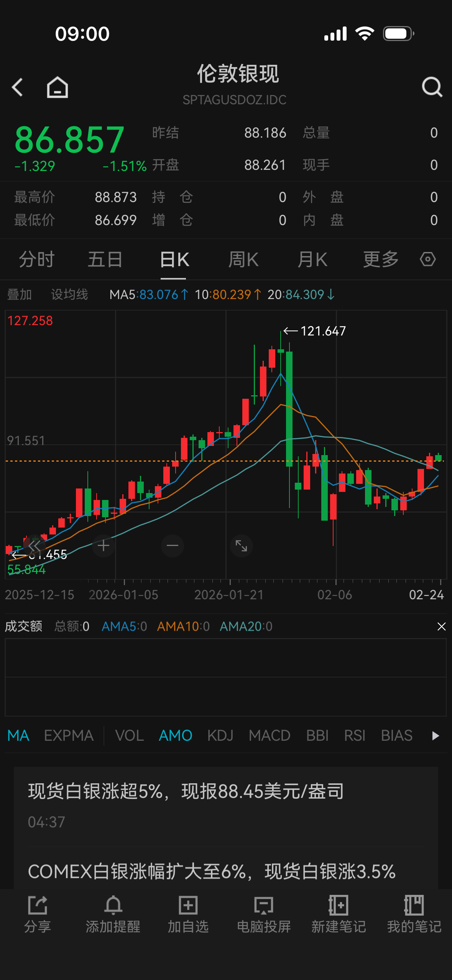Tap the back arrow icon
Screen dimensions: 452x980
[18, 87]
